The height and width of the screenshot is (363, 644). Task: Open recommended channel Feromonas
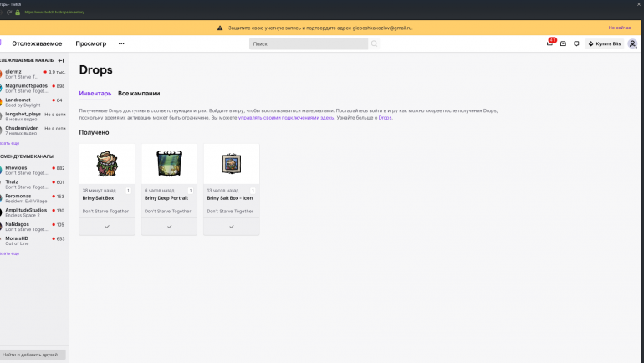[x=33, y=198]
